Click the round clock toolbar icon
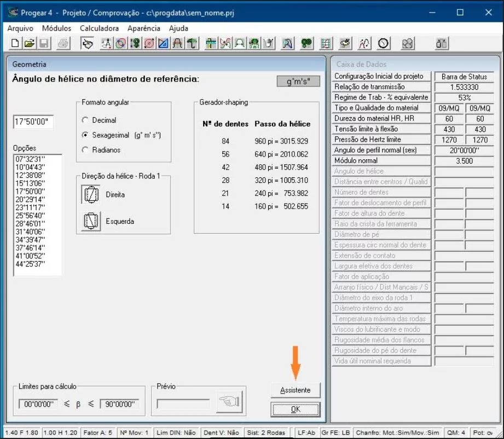Screen dimensions: 504x439 pyautogui.click(x=383, y=43)
